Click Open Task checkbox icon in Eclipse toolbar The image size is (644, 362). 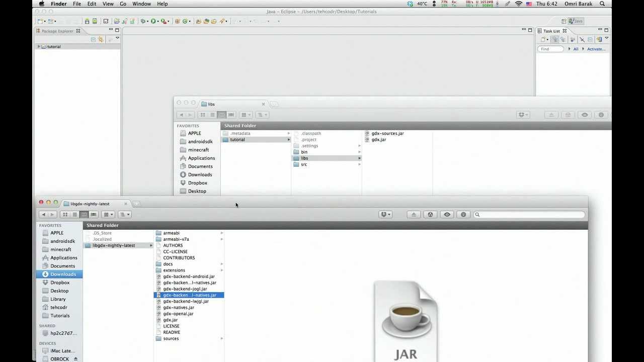click(106, 21)
